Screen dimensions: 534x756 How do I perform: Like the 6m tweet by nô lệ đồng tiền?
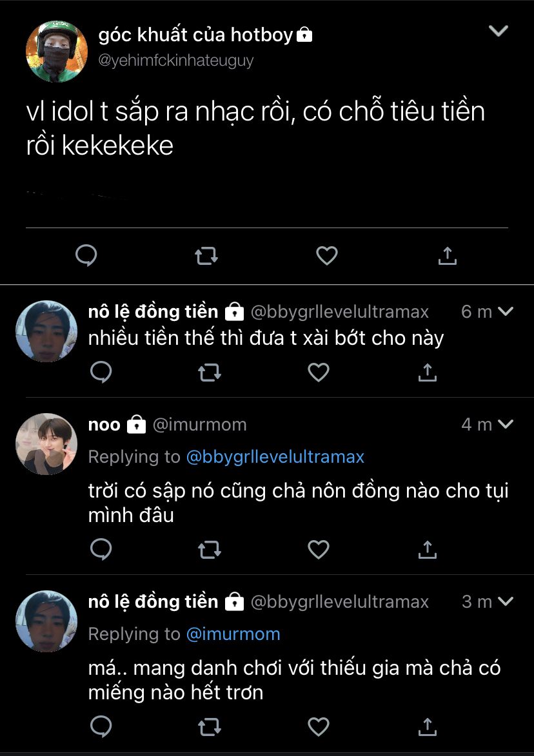point(318,372)
